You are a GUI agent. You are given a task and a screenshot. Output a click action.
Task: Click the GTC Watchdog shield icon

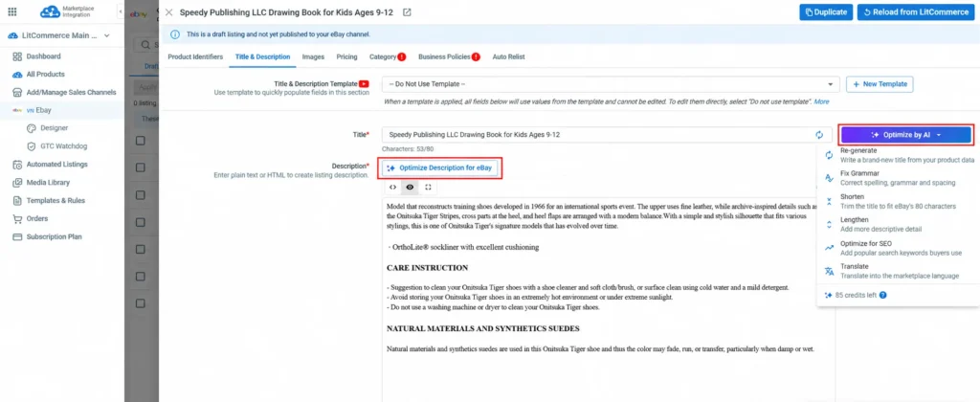pyautogui.click(x=32, y=146)
